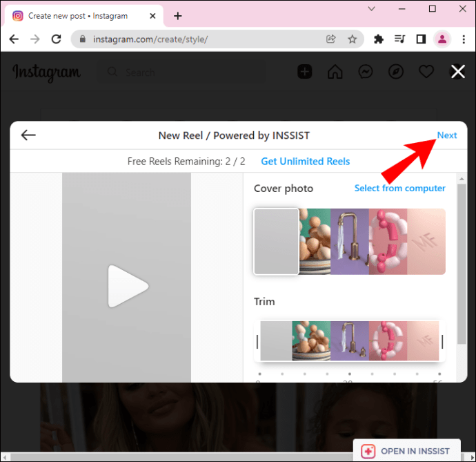The height and width of the screenshot is (462, 476).
Task: Click the padlock site info icon
Action: (x=82, y=39)
